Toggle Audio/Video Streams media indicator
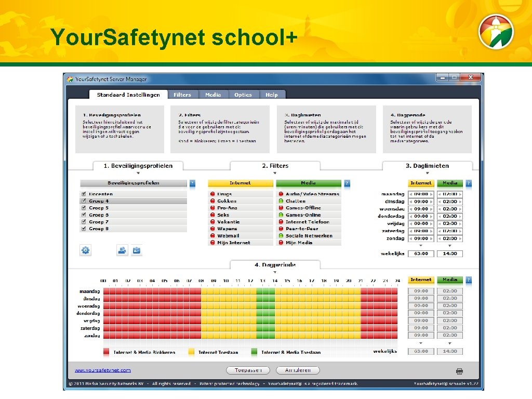The height and width of the screenshot is (399, 532). (281, 194)
